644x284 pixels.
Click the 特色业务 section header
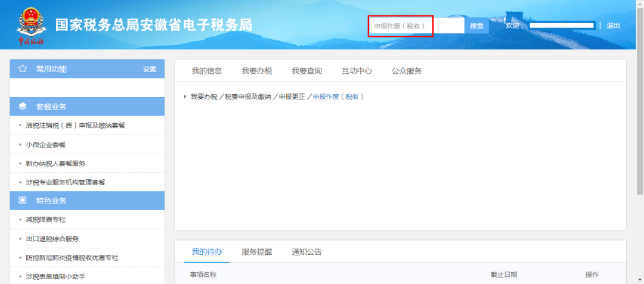pos(87,201)
